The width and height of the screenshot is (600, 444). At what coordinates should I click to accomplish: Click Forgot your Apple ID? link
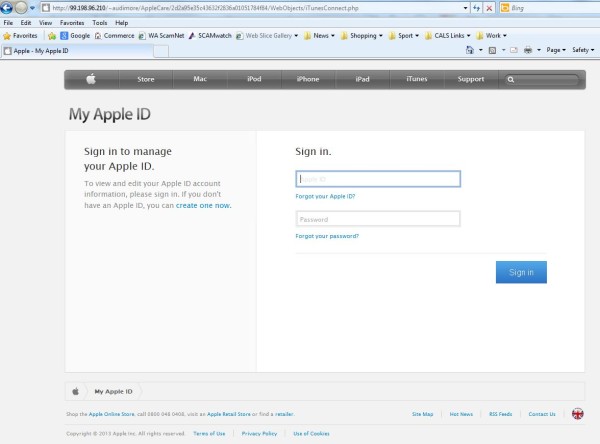[x=325, y=196]
